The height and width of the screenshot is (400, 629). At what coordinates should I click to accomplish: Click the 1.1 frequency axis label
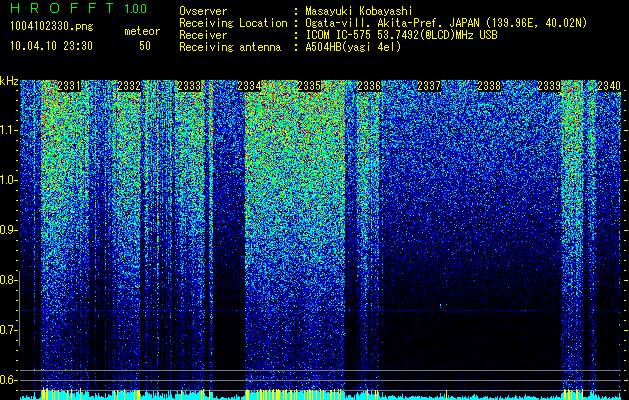tap(8, 130)
